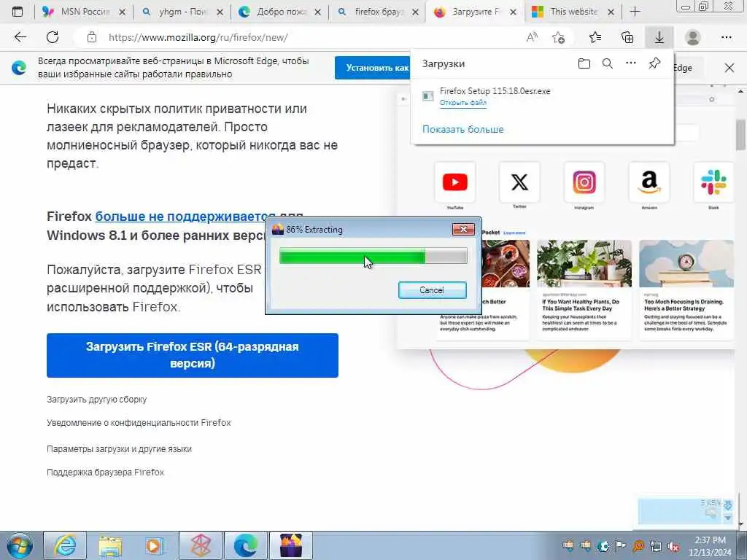The width and height of the screenshot is (747, 560).
Task: Open the profile avatar icon
Action: 693,37
